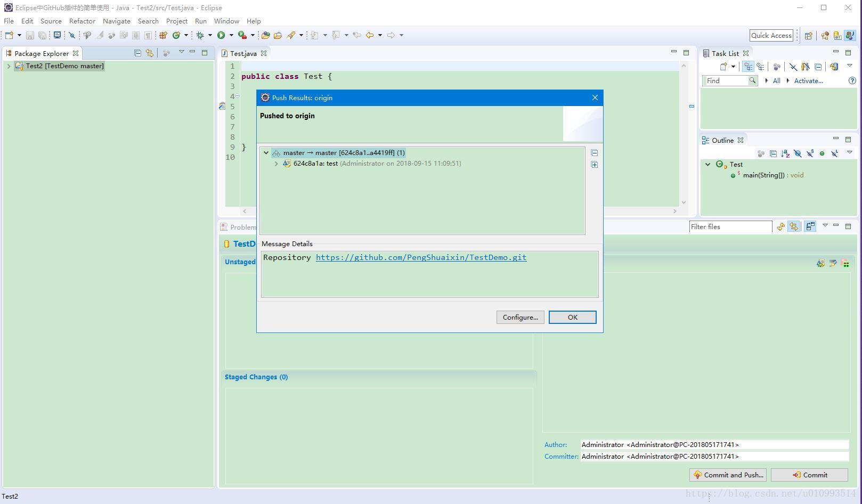Image resolution: width=862 pixels, height=504 pixels.
Task: Open the File menu
Action: [9, 21]
